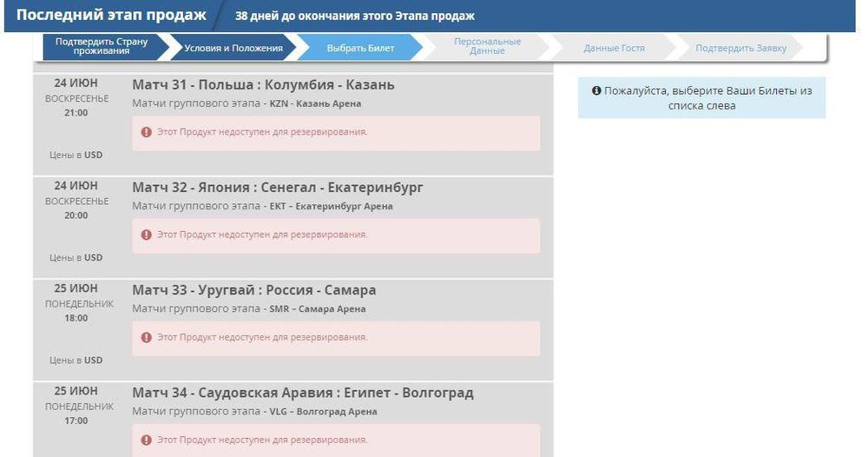The image size is (868, 457).
Task: Select Match 32 Япония : Сенегал title
Action: coord(277,187)
